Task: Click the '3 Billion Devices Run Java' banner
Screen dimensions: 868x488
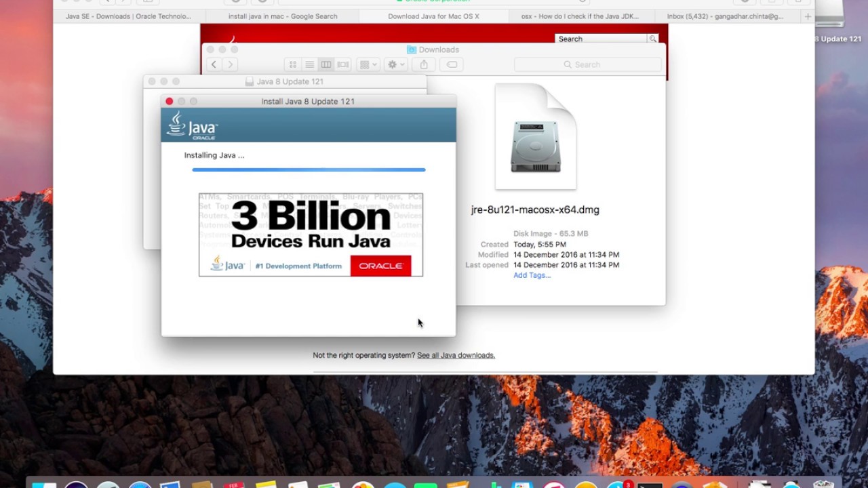Action: [x=311, y=235]
